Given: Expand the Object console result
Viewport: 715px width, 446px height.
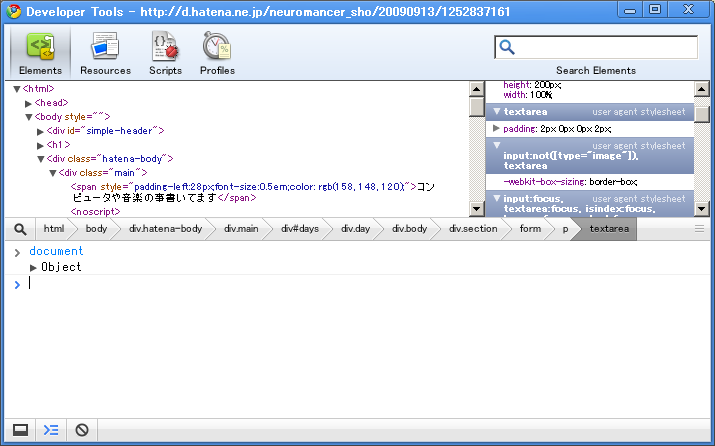Looking at the screenshot, I should point(33,268).
